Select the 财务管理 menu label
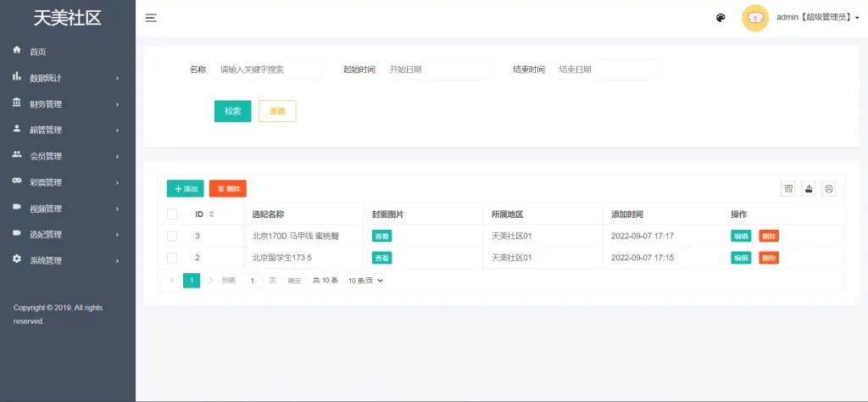 click(46, 104)
